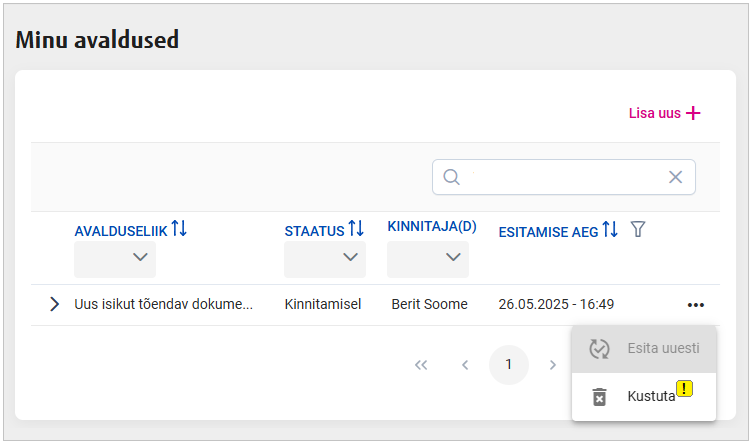Go to the previous page arrow
Screen dimensions: 755x445
(465, 365)
